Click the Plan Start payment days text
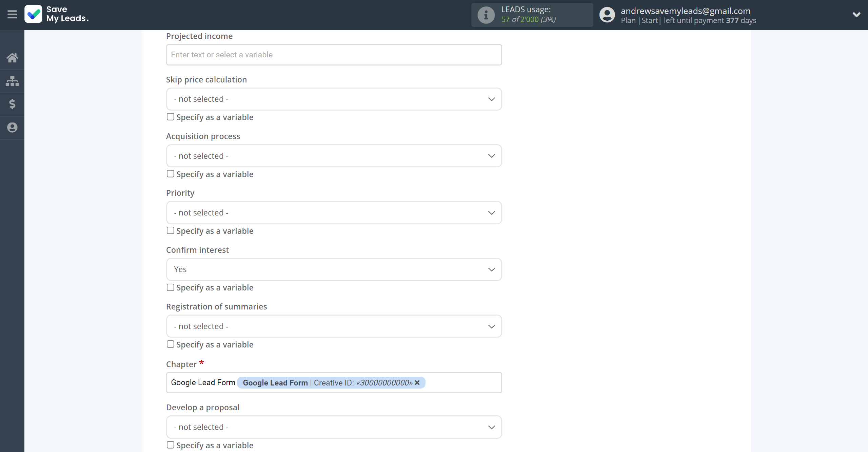 coord(688,21)
